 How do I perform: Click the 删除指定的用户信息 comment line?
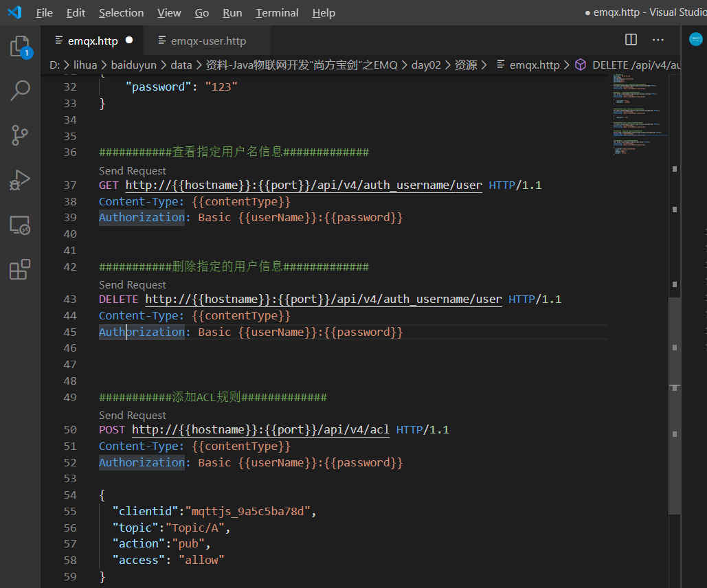234,267
